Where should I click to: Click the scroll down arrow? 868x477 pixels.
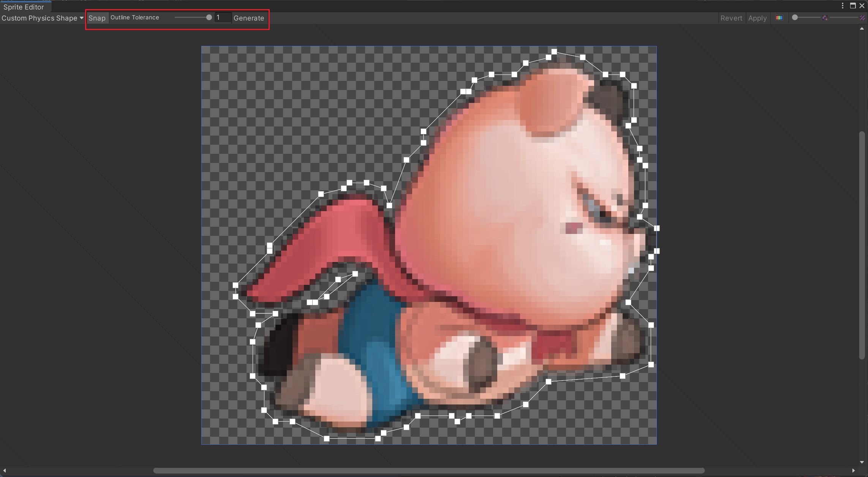point(862,462)
